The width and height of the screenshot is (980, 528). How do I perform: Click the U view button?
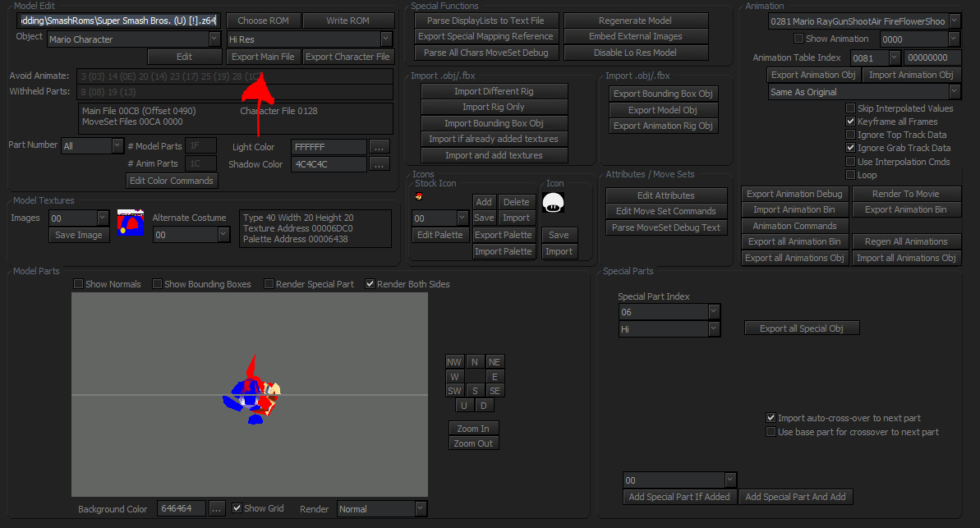(464, 406)
